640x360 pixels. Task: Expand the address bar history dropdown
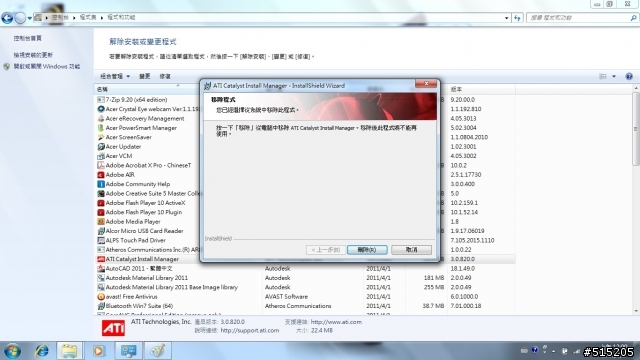(507, 18)
